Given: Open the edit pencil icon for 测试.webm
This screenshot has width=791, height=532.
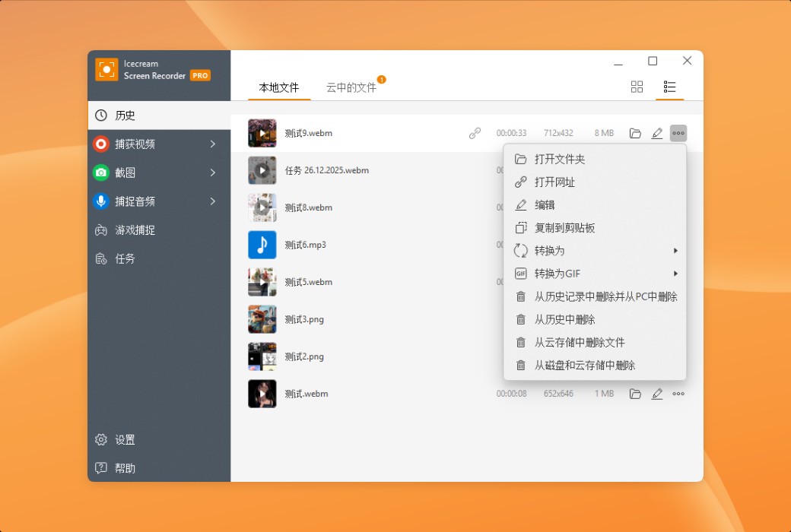Looking at the screenshot, I should coord(657,394).
